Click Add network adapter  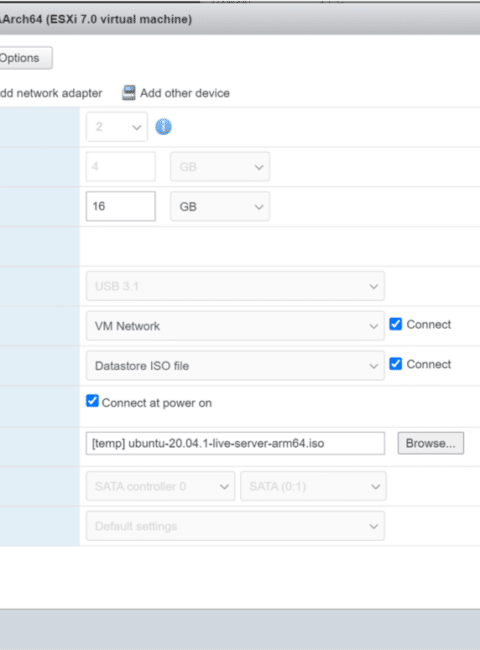click(51, 93)
